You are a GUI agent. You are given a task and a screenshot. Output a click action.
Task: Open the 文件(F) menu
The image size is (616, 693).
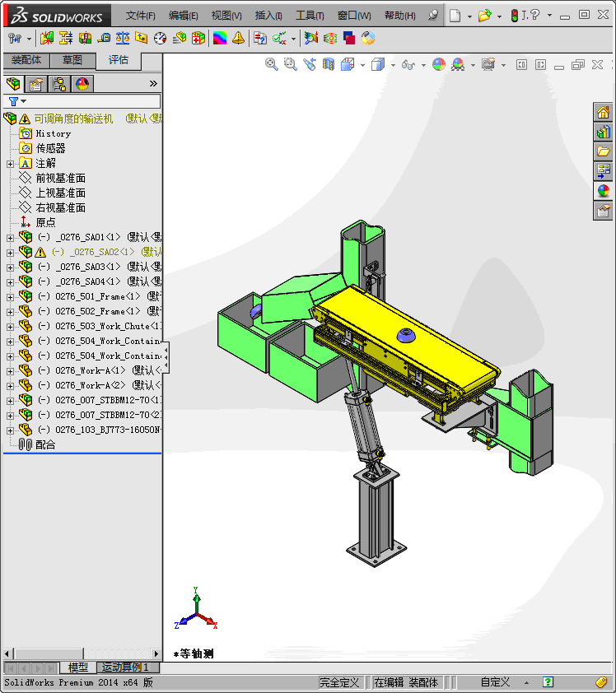tap(141, 16)
